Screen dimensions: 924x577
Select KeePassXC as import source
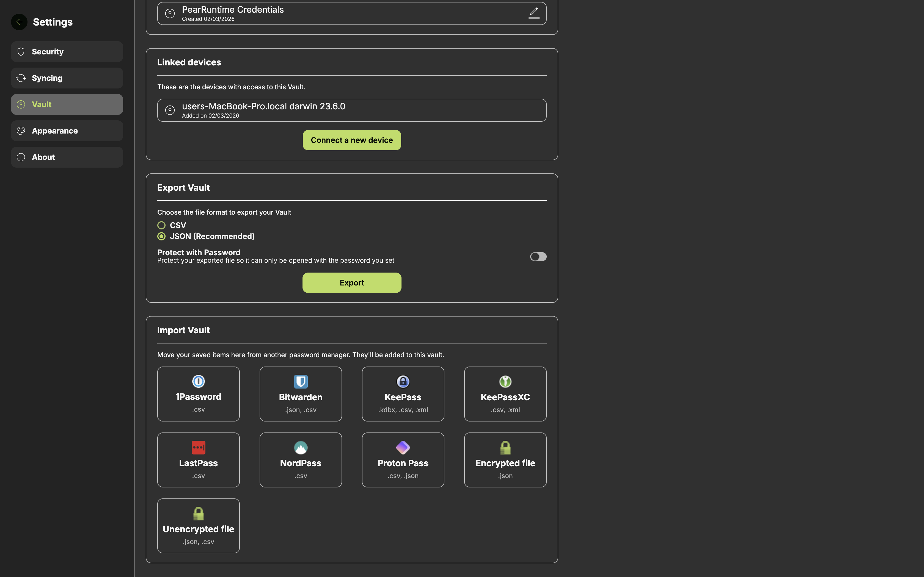[505, 394]
